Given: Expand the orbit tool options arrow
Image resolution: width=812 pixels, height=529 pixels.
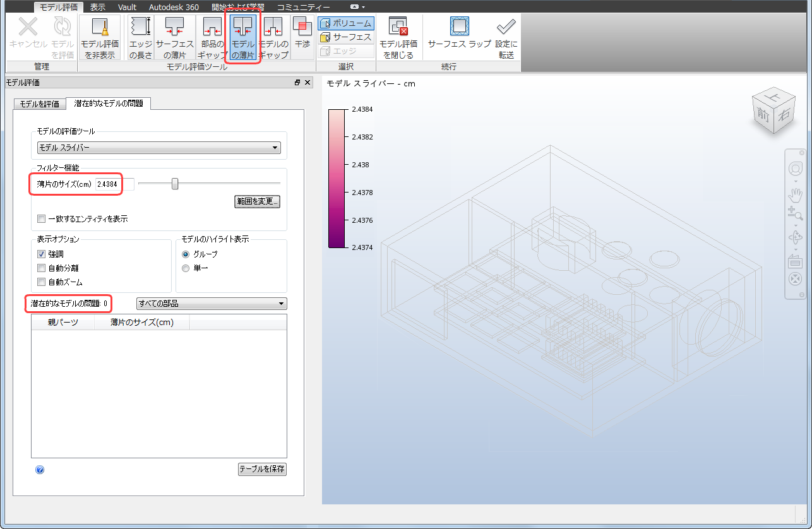Looking at the screenshot, I should [796, 249].
